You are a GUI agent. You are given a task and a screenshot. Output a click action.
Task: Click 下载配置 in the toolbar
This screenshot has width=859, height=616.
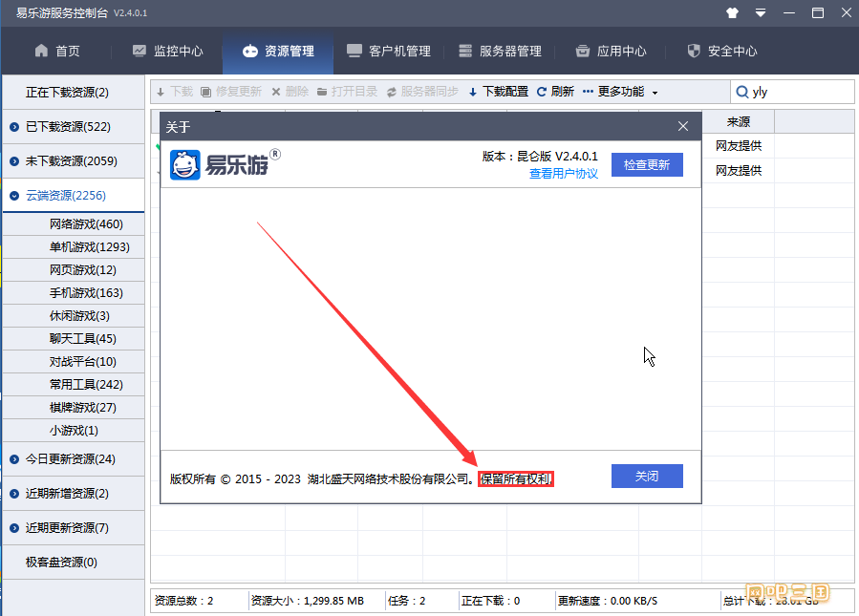[498, 92]
